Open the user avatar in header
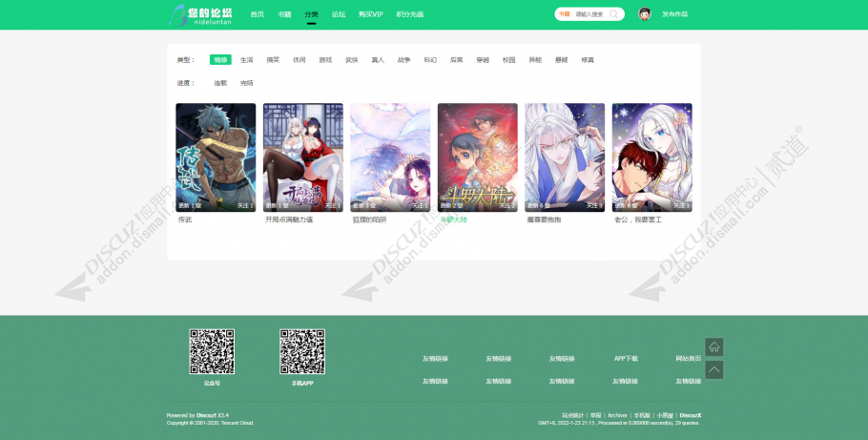This screenshot has width=868, height=440. click(x=645, y=14)
